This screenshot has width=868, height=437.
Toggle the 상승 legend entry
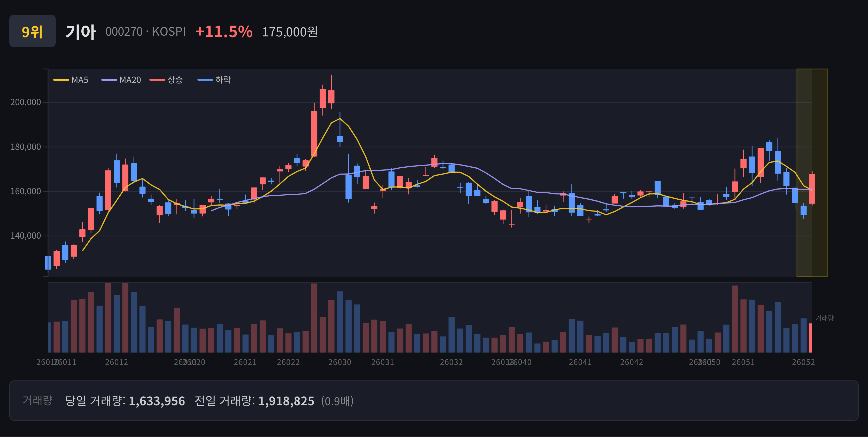[166, 80]
